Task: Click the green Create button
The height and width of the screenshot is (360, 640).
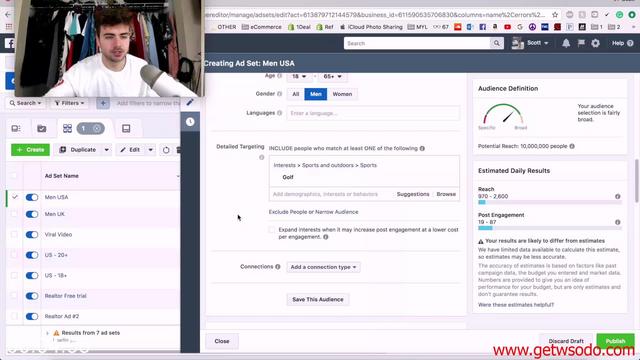Action: pyautogui.click(x=31, y=150)
